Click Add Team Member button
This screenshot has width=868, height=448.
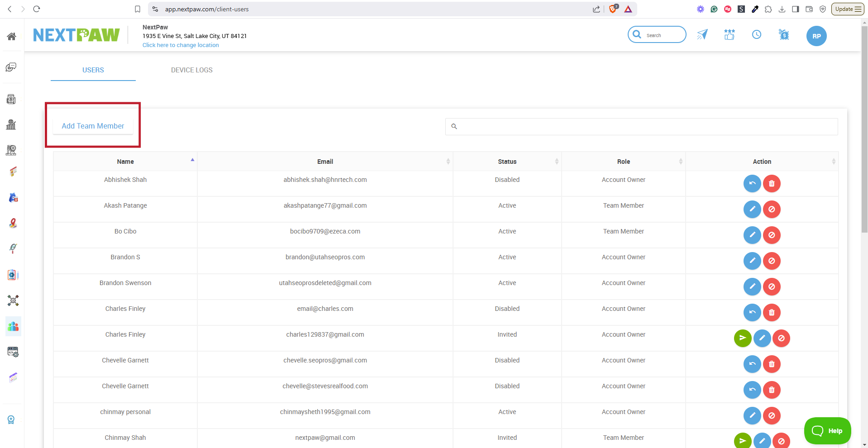pos(93,126)
